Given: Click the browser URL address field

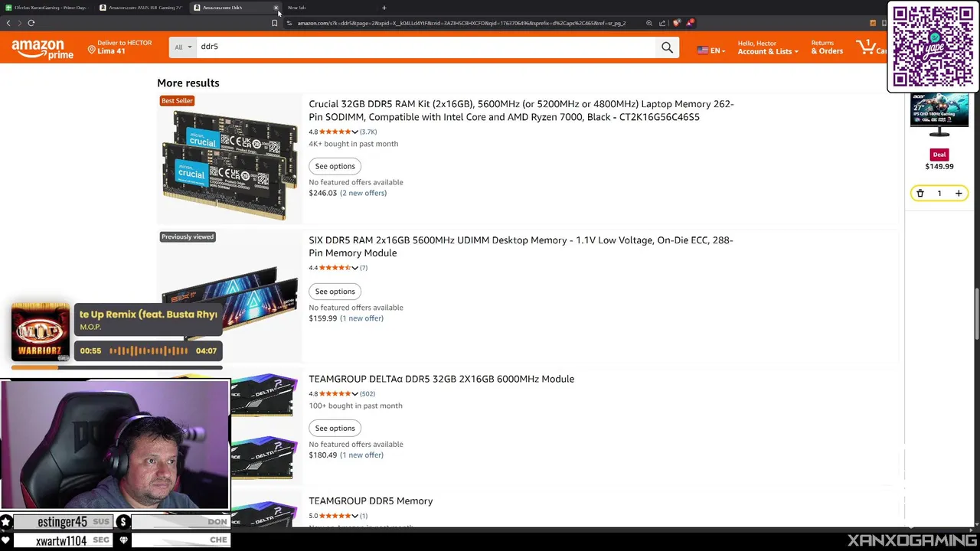Looking at the screenshot, I should (463, 23).
